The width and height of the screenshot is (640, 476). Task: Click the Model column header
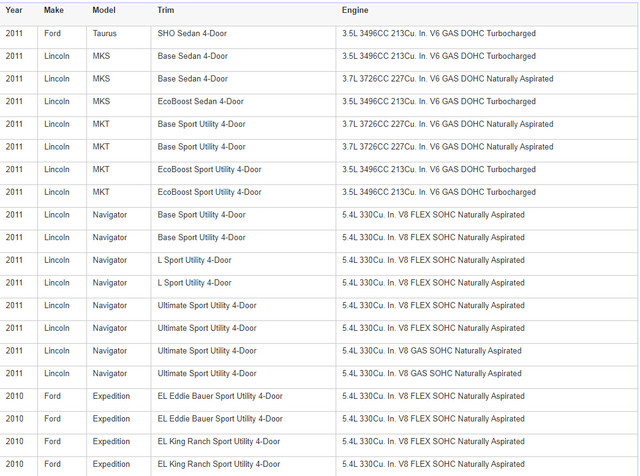point(104,10)
